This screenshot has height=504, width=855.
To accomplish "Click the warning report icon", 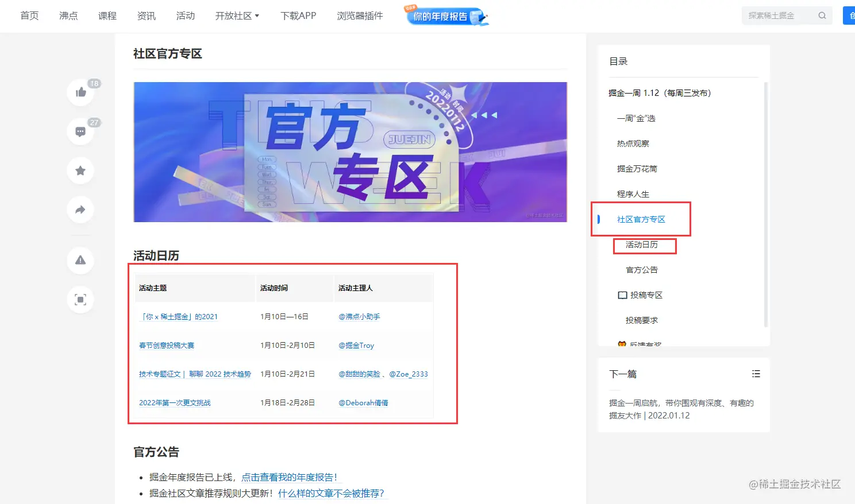I will tap(80, 260).
